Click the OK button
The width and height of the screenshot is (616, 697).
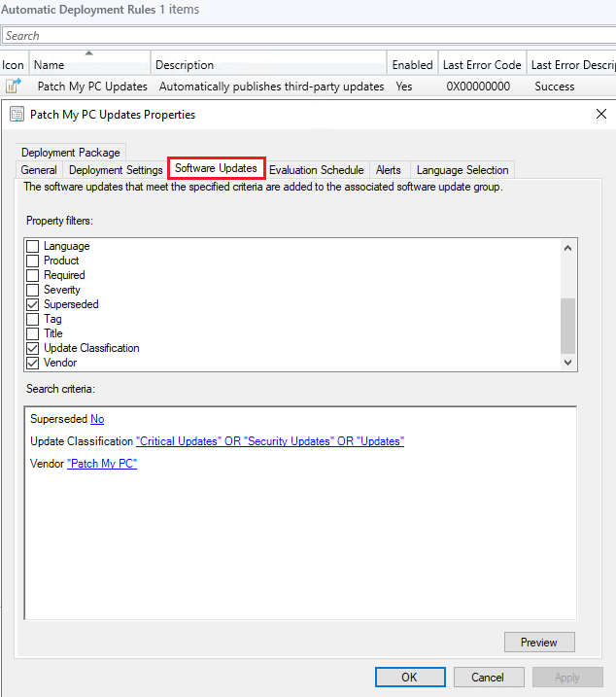[x=410, y=677]
